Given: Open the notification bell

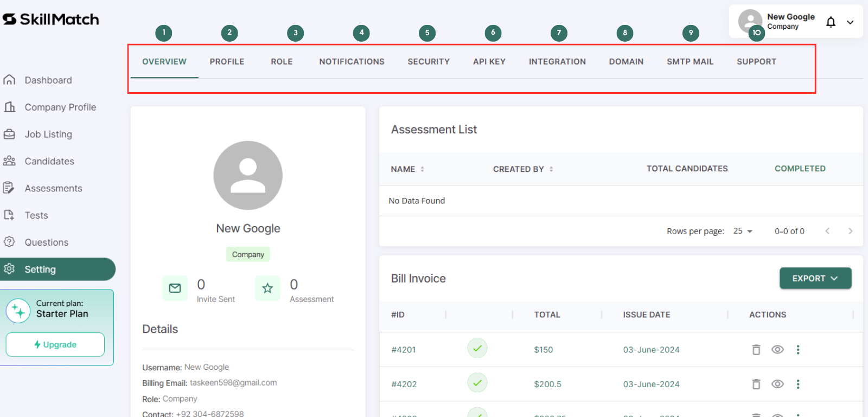Looking at the screenshot, I should (831, 22).
